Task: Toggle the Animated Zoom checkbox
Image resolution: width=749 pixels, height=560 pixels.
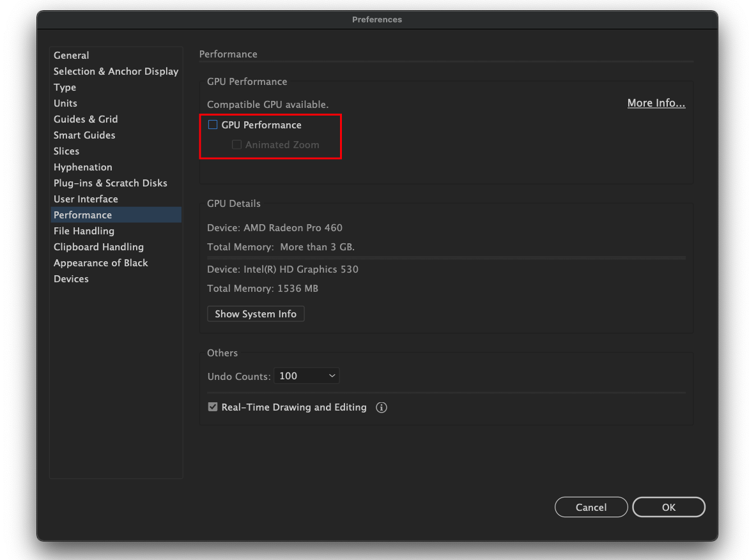Action: (236, 144)
